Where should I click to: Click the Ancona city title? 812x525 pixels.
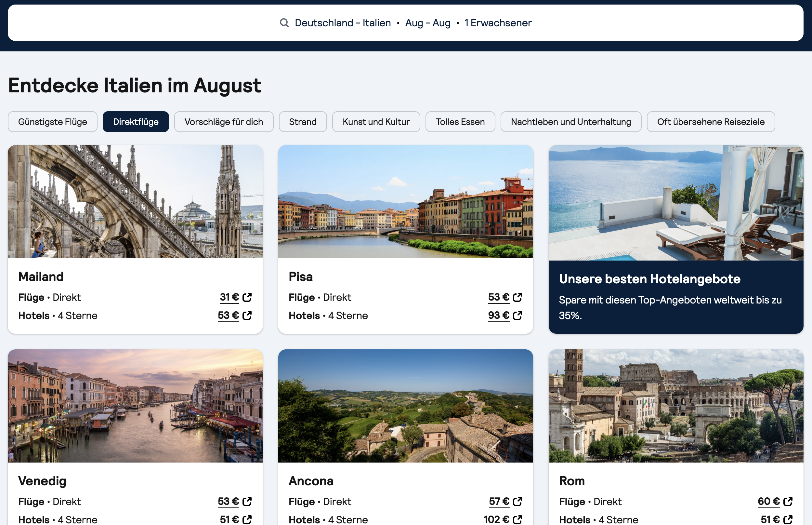[311, 481]
